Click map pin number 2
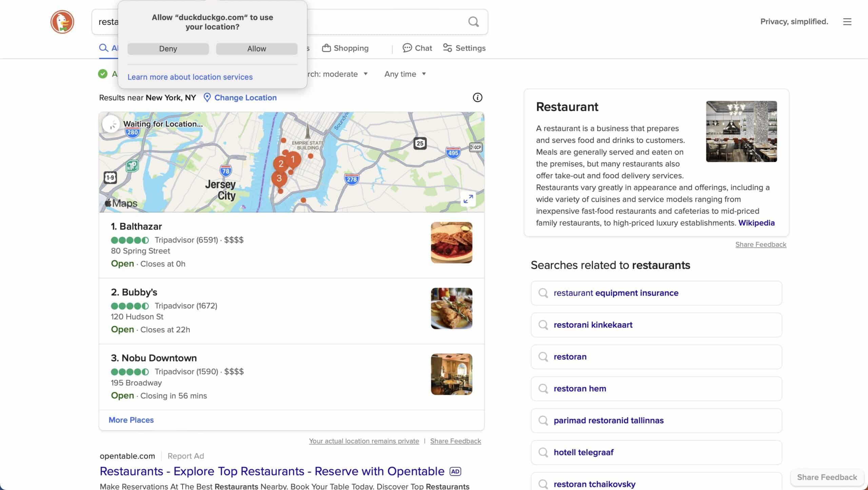 tap(281, 164)
